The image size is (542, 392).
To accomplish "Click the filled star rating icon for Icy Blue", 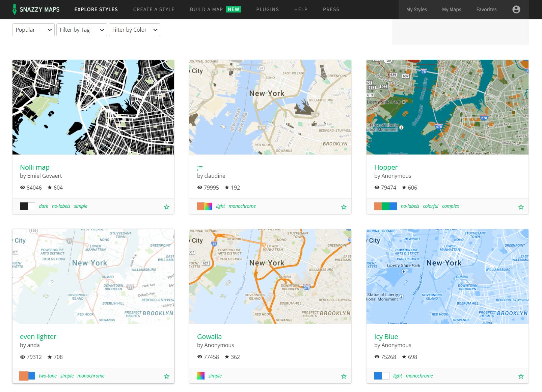I will (x=404, y=357).
